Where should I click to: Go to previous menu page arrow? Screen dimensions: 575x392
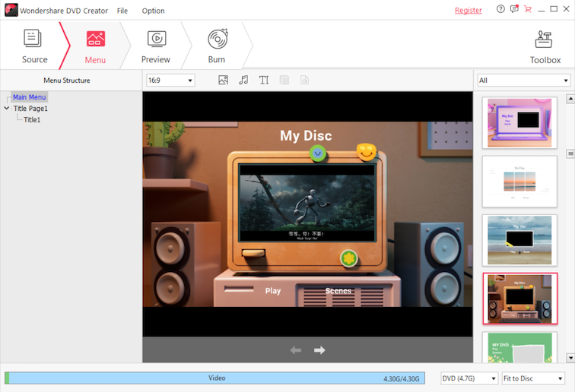pyautogui.click(x=296, y=350)
